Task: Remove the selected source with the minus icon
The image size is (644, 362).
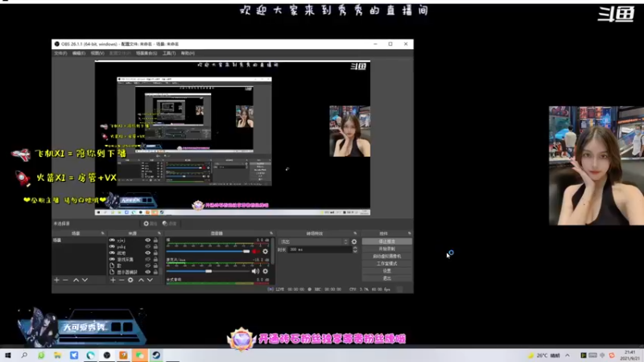Action: [x=122, y=280]
